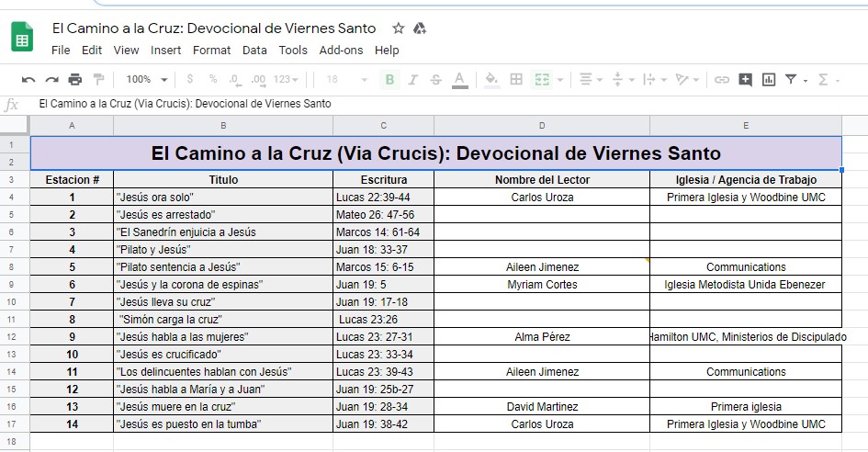Toggle italic formatting button
Viewport: 868px width, 452px height.
(413, 80)
